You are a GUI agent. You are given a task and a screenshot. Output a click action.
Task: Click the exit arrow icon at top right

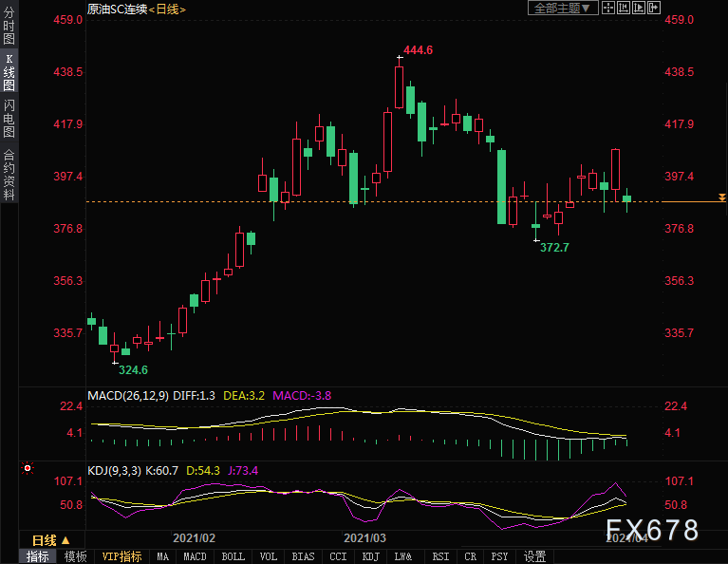[x=655, y=8]
